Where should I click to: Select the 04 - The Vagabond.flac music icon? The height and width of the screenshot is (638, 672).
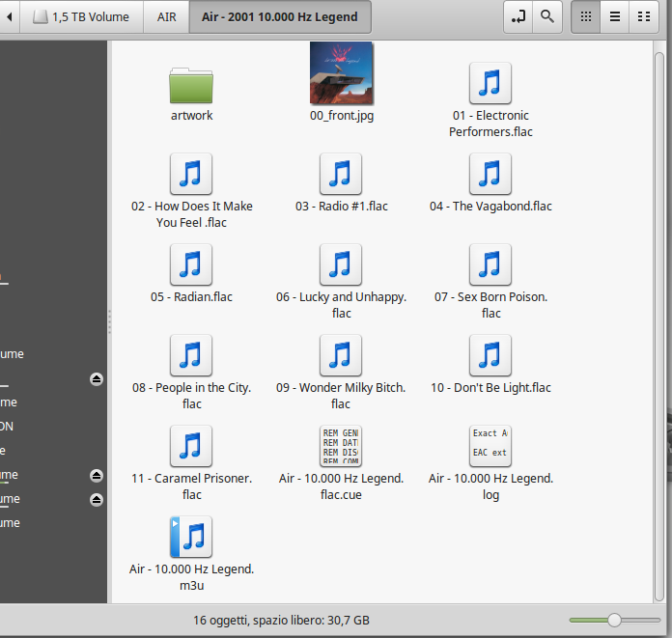pos(490,174)
